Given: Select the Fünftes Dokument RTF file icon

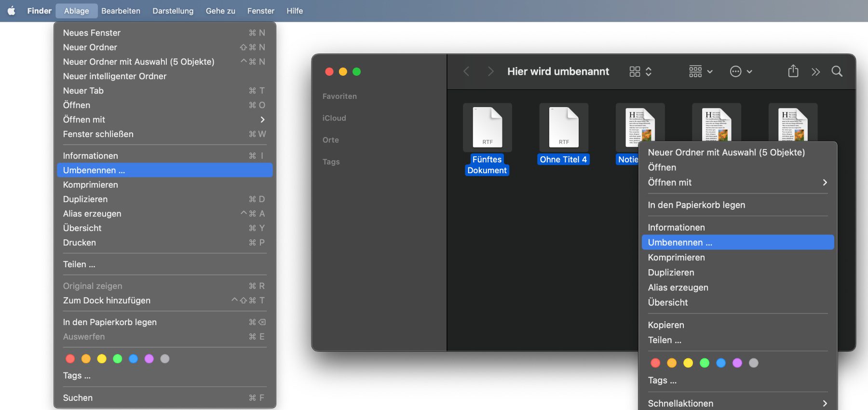Looking at the screenshot, I should (487, 128).
